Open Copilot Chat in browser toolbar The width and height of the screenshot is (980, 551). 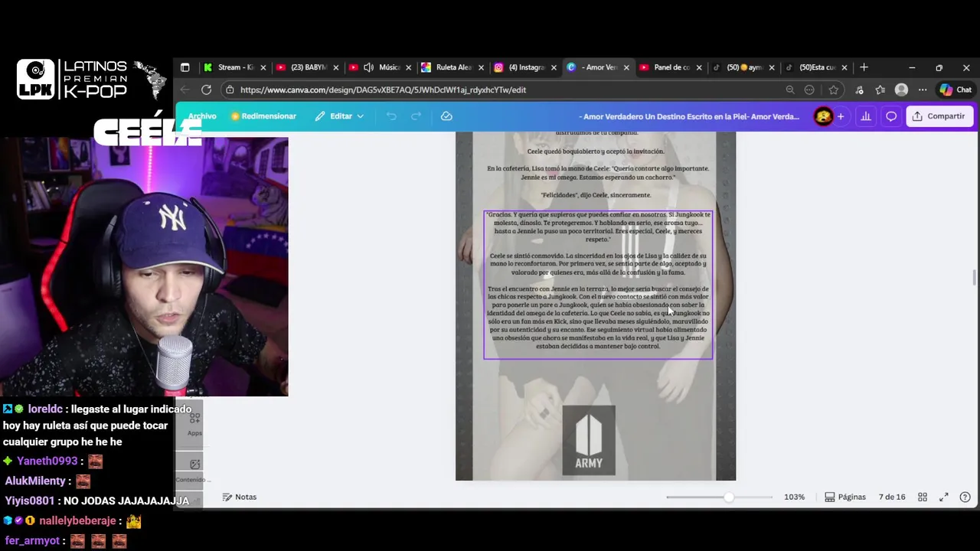tap(955, 90)
